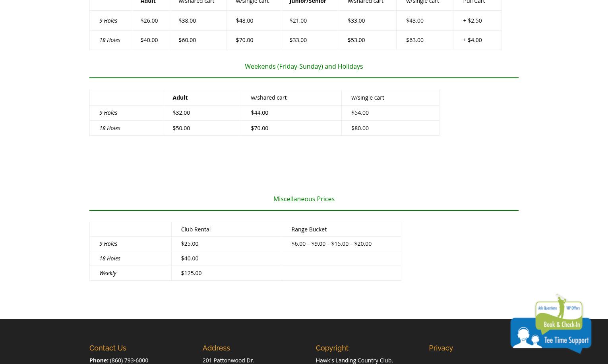Click the 'Privacy' footer heading

pos(441,348)
